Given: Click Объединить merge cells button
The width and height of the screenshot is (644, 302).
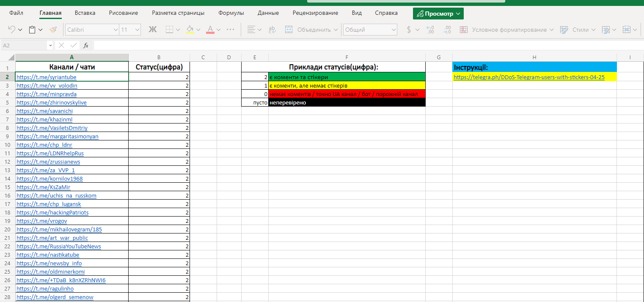Looking at the screenshot, I should [312, 30].
